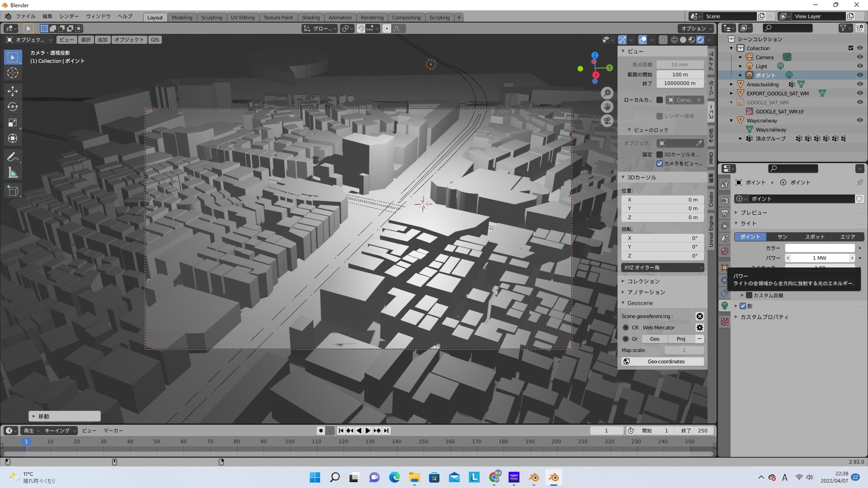Select the Move tool in toolbar

point(13,91)
